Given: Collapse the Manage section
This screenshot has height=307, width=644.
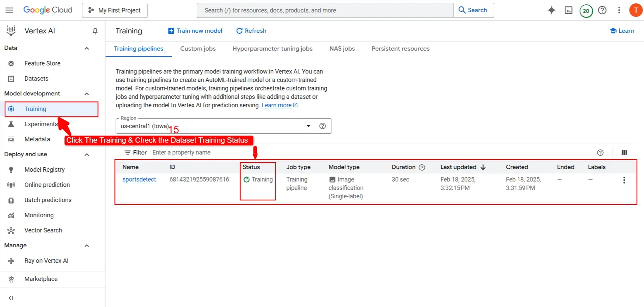Looking at the screenshot, I should [x=86, y=246].
